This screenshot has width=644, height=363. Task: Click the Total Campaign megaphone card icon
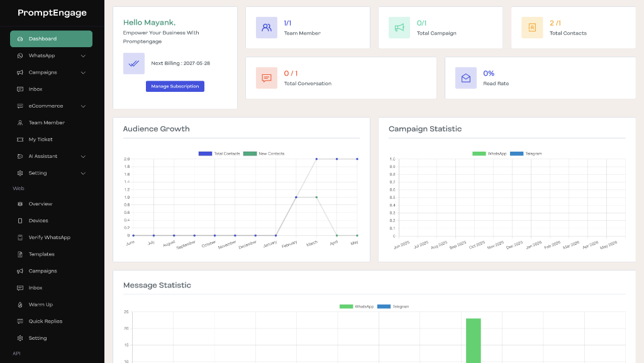point(399,28)
